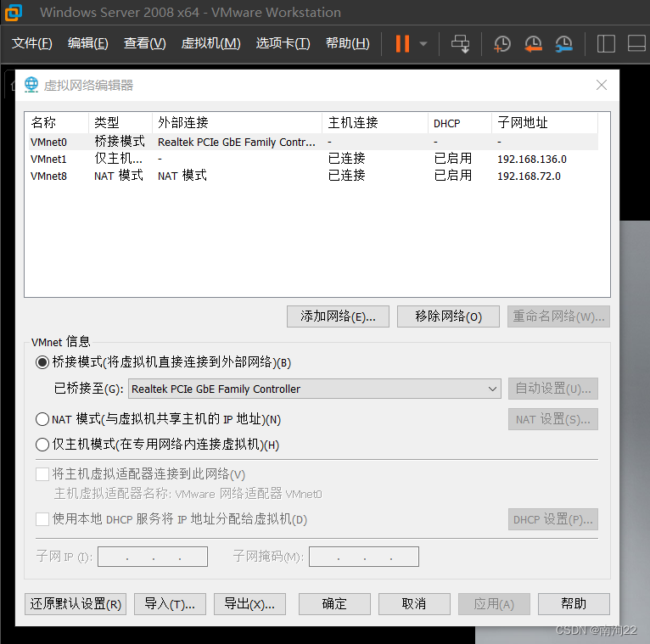Screen dimensions: 650x644
Task: Click the 主机连接 column header
Action: (x=375, y=123)
